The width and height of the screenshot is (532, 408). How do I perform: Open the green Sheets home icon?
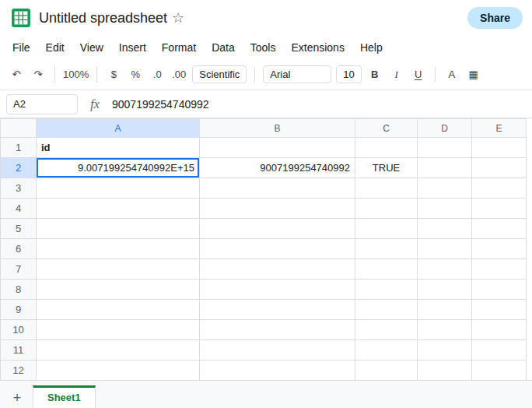pos(21,18)
